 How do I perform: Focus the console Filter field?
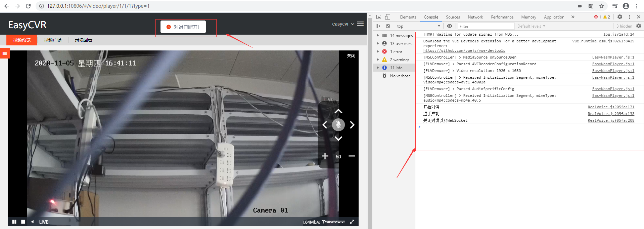[x=486, y=26]
